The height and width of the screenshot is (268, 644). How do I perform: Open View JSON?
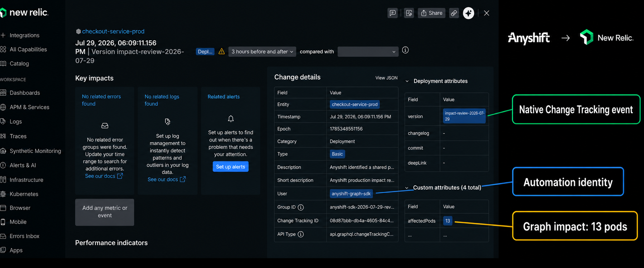coord(386,78)
